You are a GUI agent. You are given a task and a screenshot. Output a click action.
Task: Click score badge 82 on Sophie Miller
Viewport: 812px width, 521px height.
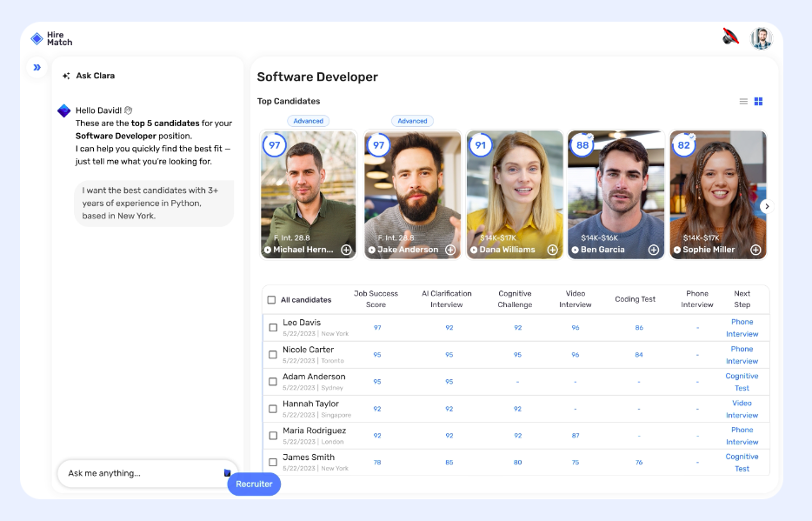(683, 145)
